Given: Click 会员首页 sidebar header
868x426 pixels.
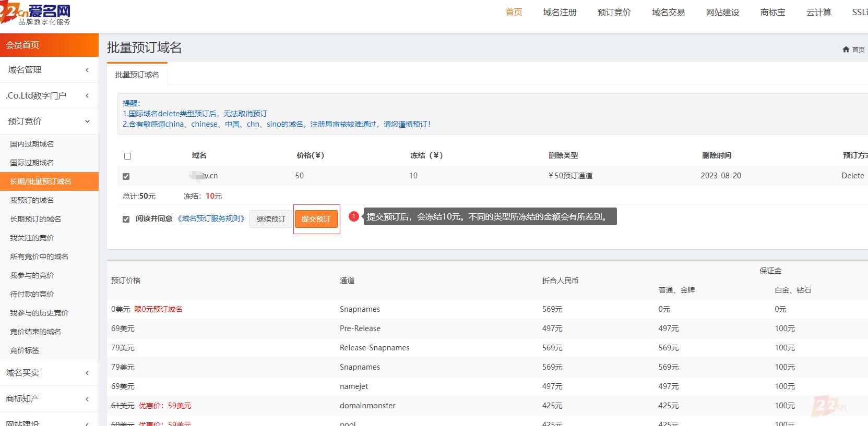Looking at the screenshot, I should pos(49,45).
